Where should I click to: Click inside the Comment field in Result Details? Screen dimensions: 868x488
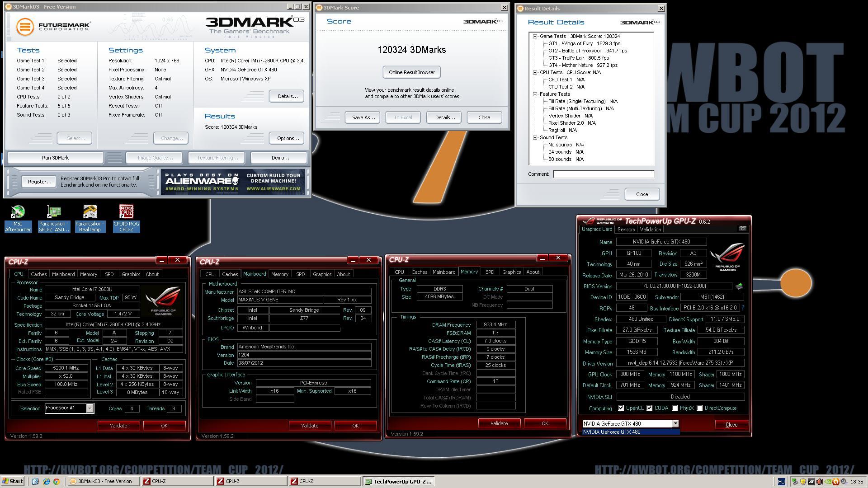click(x=604, y=174)
